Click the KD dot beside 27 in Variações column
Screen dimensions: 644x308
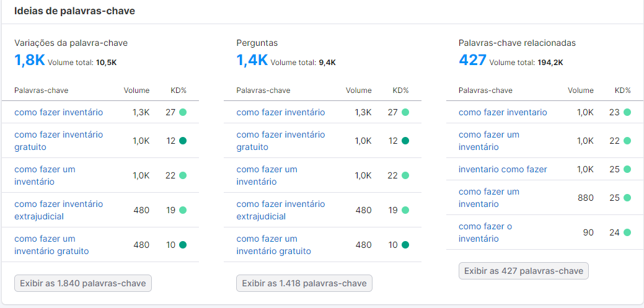click(183, 112)
